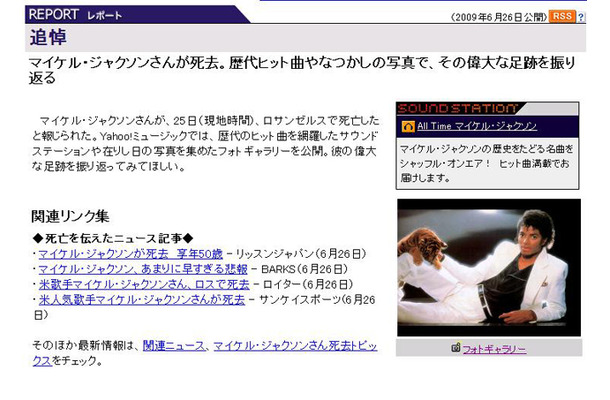Open the RSS help question mark icon
The width and height of the screenshot is (610, 400).
point(581,17)
